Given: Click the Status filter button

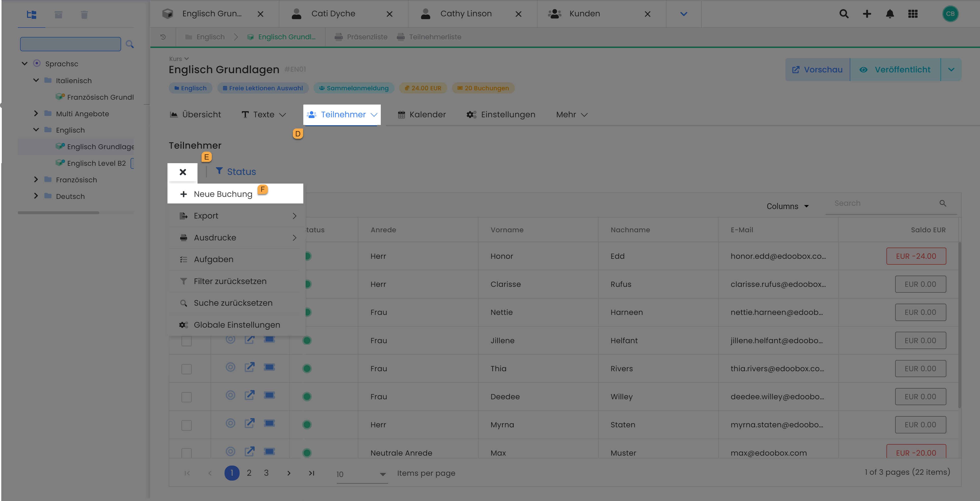Looking at the screenshot, I should (x=236, y=172).
